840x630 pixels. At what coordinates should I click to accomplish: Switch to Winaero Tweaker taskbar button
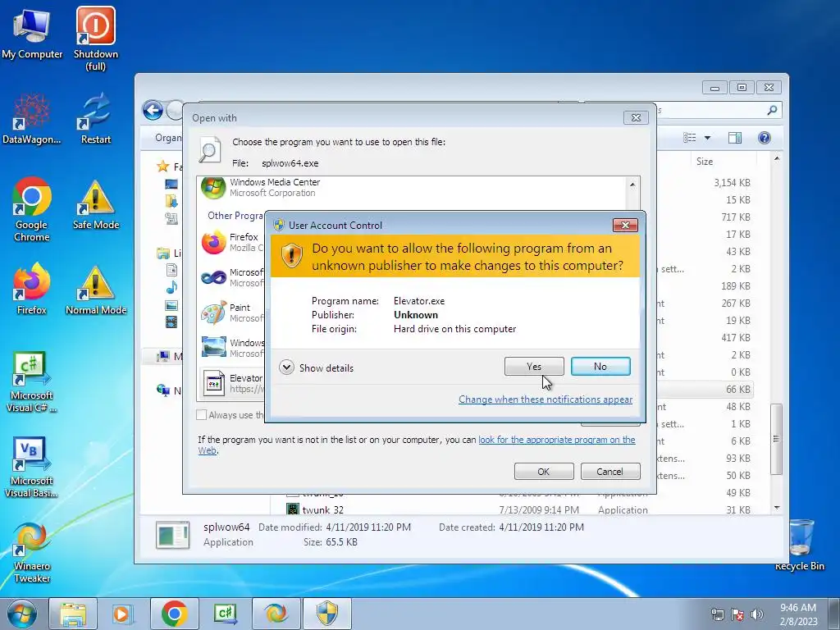click(276, 614)
